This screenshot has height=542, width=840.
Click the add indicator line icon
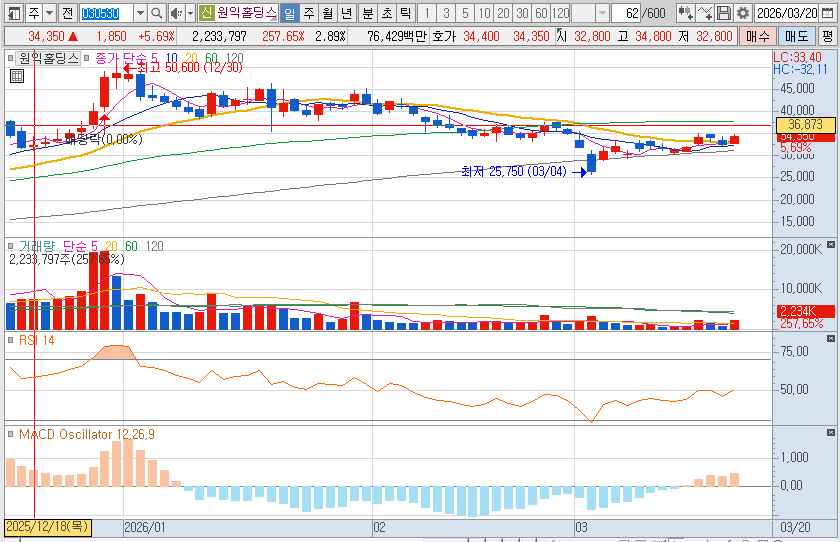704,13
